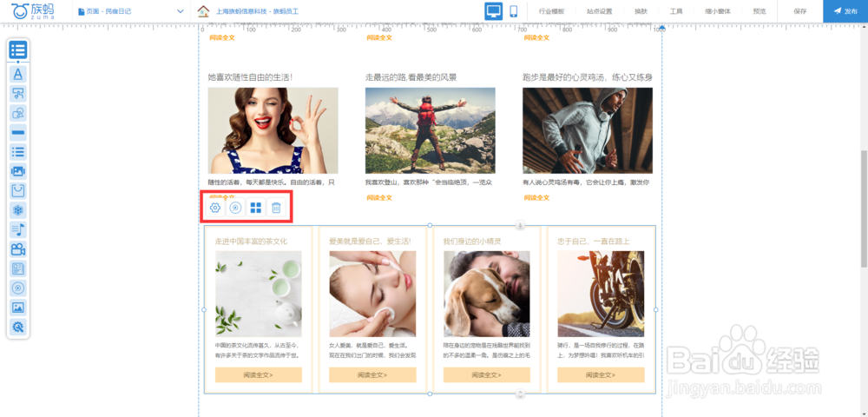Select the compass module icon in sidebar

point(18,288)
